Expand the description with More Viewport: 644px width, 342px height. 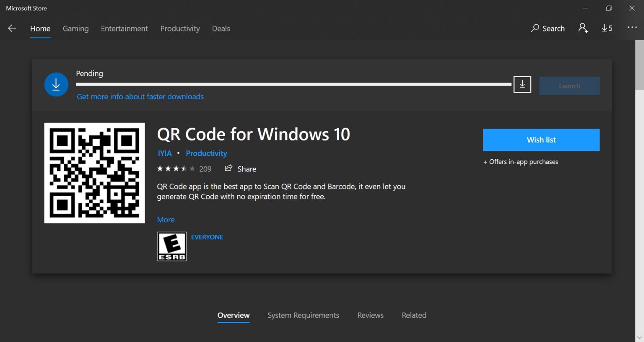[166, 220]
